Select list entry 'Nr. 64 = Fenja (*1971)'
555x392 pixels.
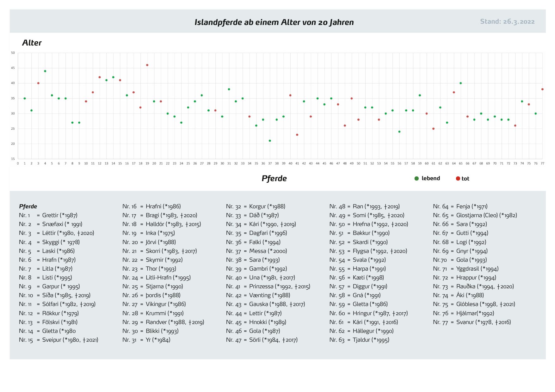(x=460, y=206)
